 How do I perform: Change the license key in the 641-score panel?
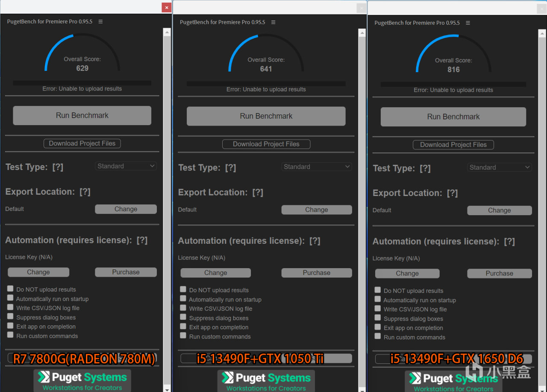(x=216, y=273)
